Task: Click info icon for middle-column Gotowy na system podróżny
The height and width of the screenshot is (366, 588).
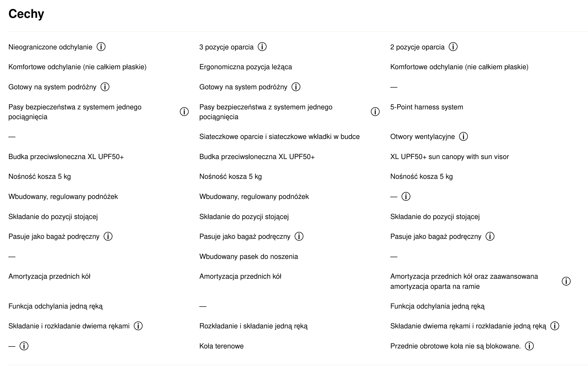Action: (x=296, y=87)
